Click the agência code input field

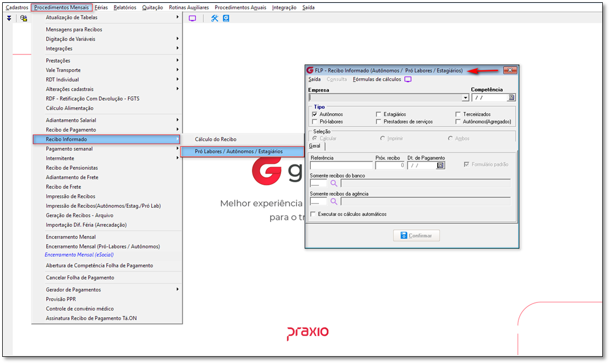tap(318, 201)
